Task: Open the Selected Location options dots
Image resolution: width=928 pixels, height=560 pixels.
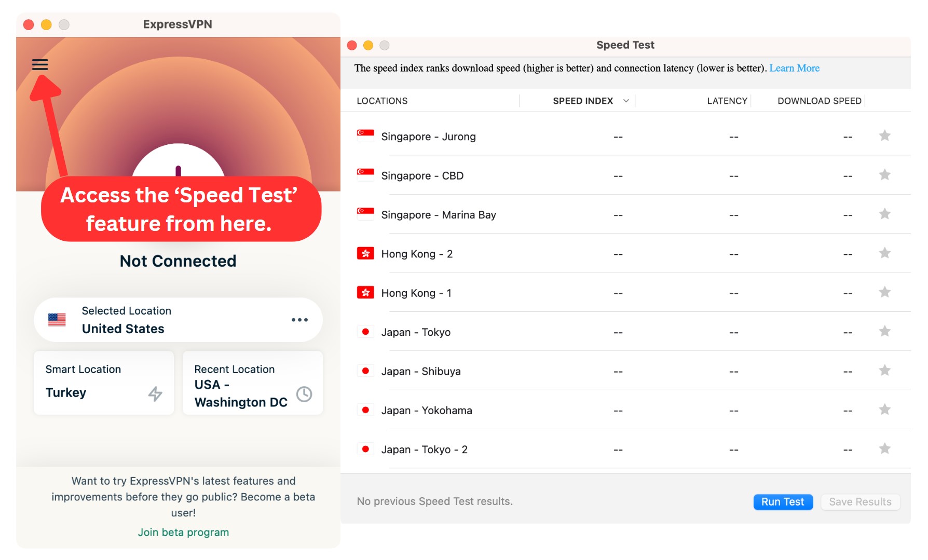Action: click(x=299, y=320)
